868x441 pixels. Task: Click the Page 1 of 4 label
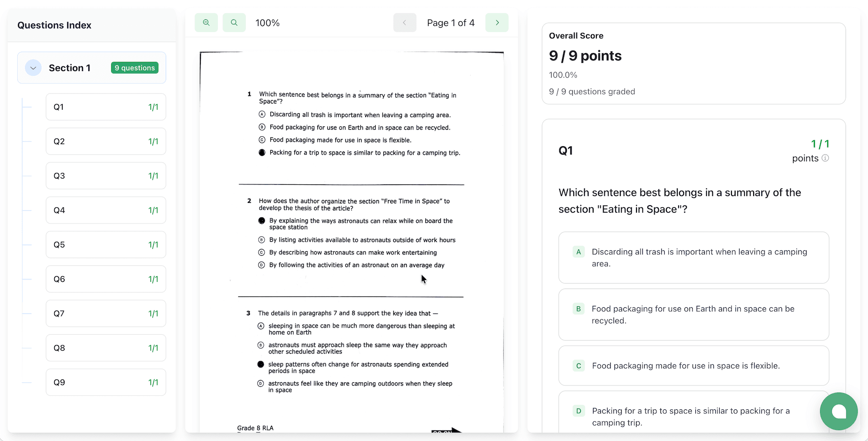click(451, 23)
